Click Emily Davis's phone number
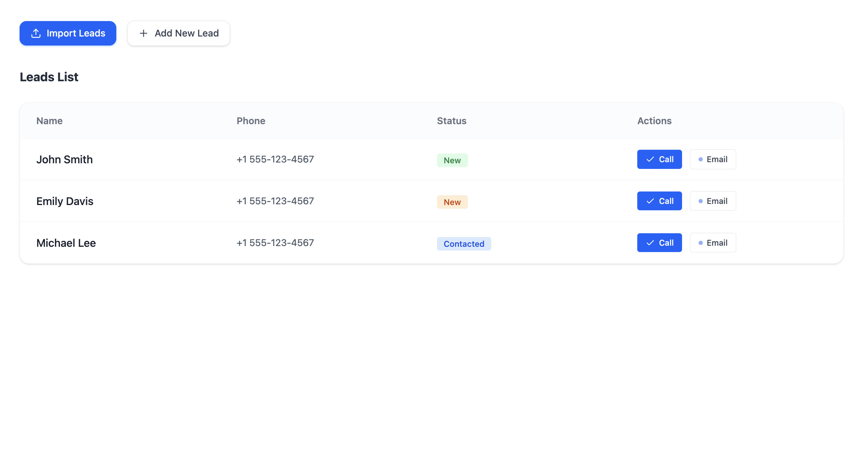868x468 pixels. pyautogui.click(x=275, y=201)
